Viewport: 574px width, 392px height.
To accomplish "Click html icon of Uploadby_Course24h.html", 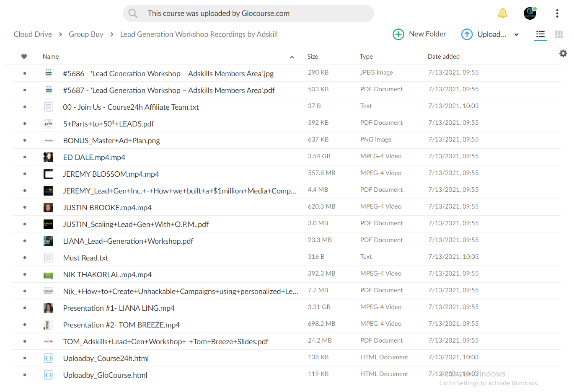I will point(49,358).
